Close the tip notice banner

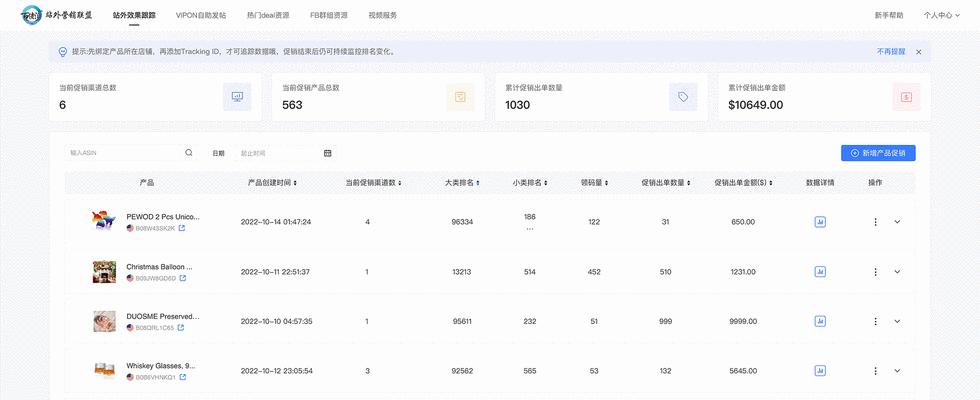pos(918,52)
